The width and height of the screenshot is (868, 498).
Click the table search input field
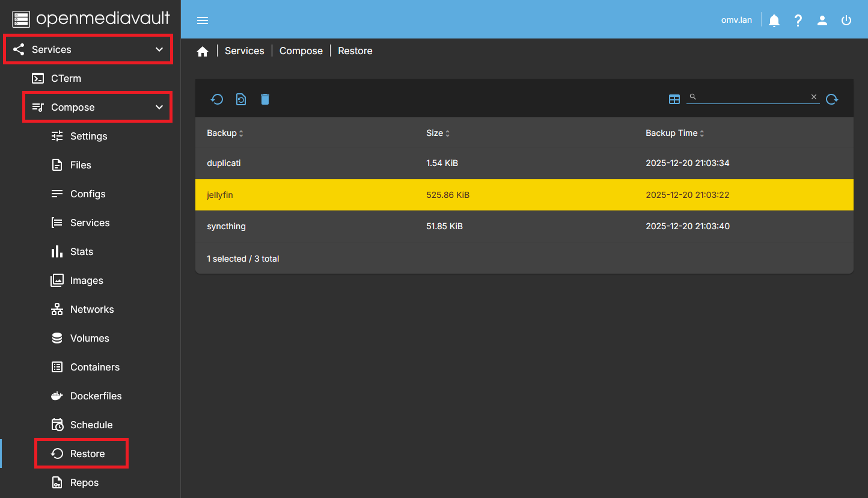coord(751,97)
